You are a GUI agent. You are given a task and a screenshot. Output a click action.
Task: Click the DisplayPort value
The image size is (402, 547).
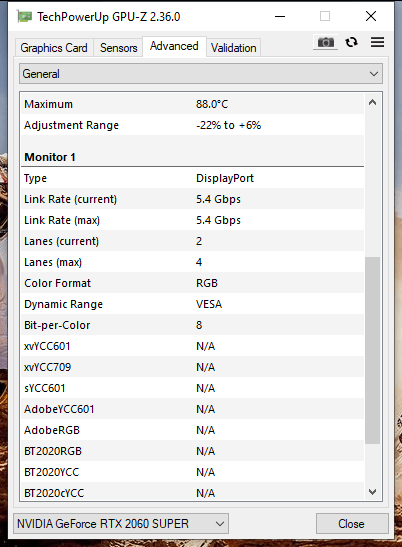225,178
